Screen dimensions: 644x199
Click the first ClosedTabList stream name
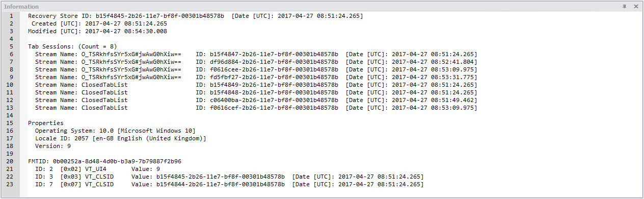tap(81, 85)
